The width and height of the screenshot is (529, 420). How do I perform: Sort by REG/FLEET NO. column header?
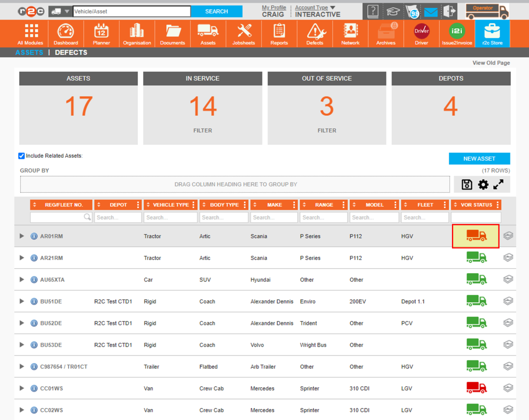point(61,205)
